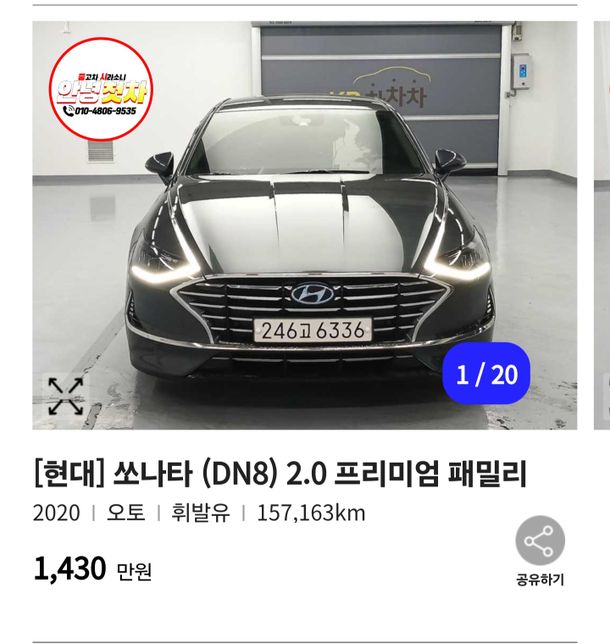610x644 pixels.
Task: Click the price 1,430
Action: [69, 569]
